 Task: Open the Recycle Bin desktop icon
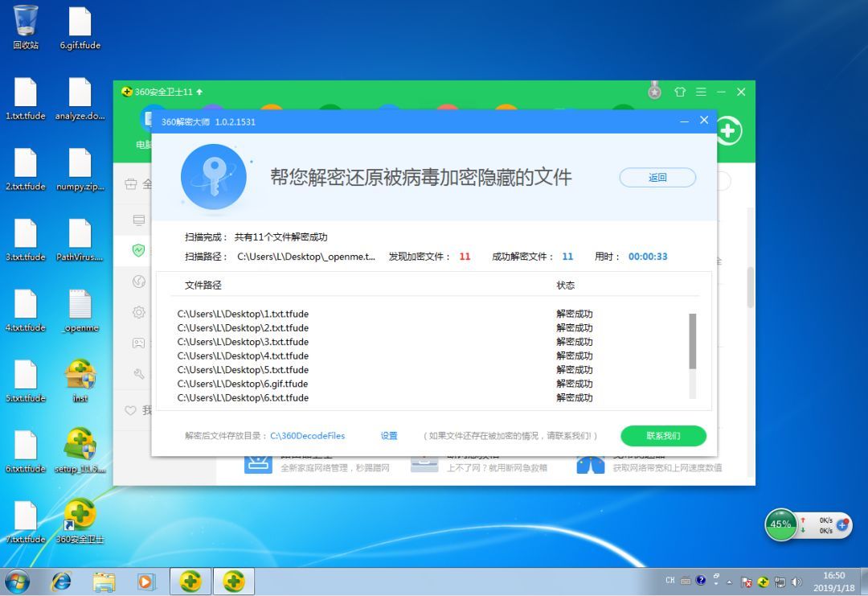26,27
